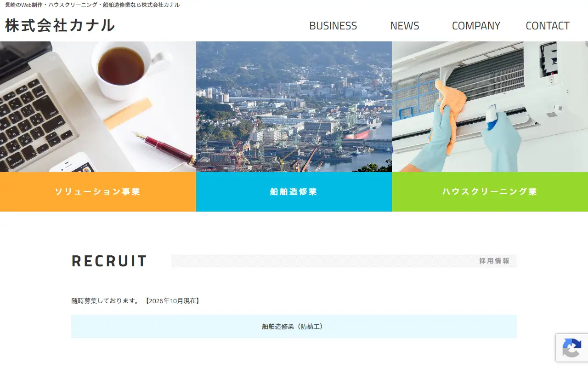This screenshot has width=588, height=368.
Task: Go to the NEWS section
Action: [405, 26]
